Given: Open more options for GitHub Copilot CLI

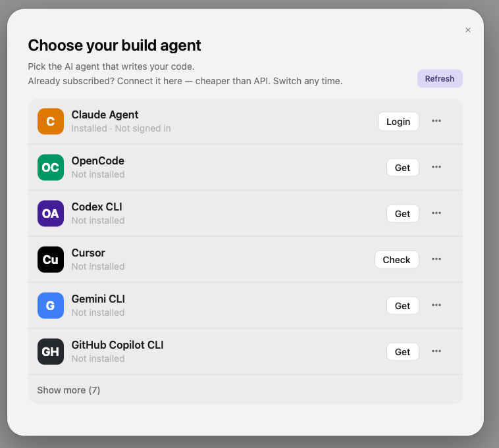Looking at the screenshot, I should point(436,351).
